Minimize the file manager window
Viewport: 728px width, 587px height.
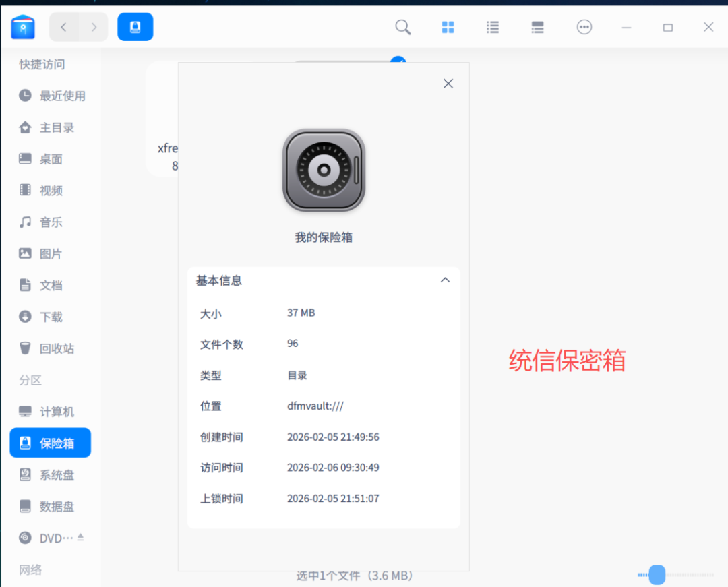(626, 28)
